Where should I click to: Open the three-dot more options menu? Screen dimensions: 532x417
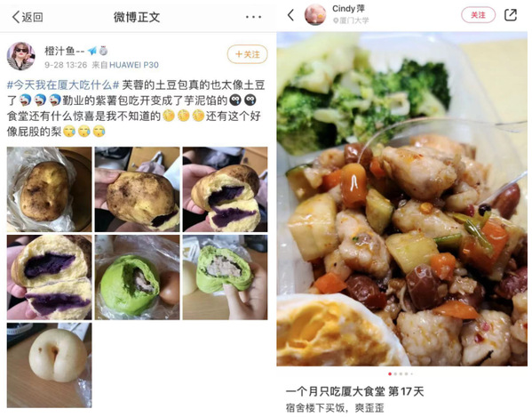[253, 17]
